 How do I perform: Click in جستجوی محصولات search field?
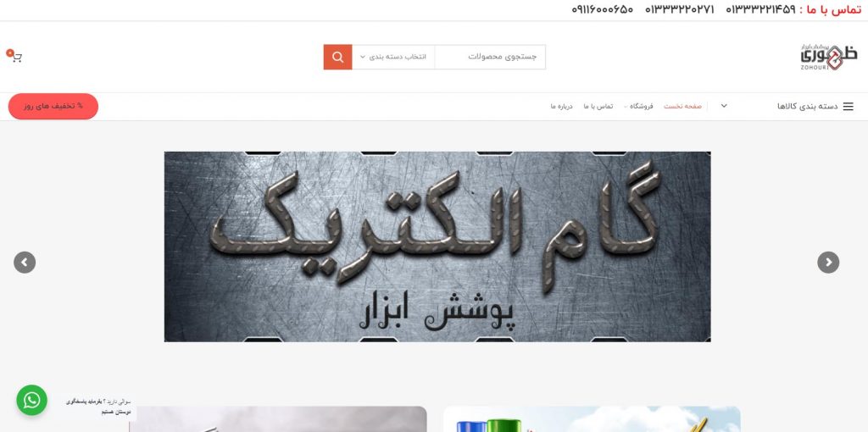tap(490, 57)
